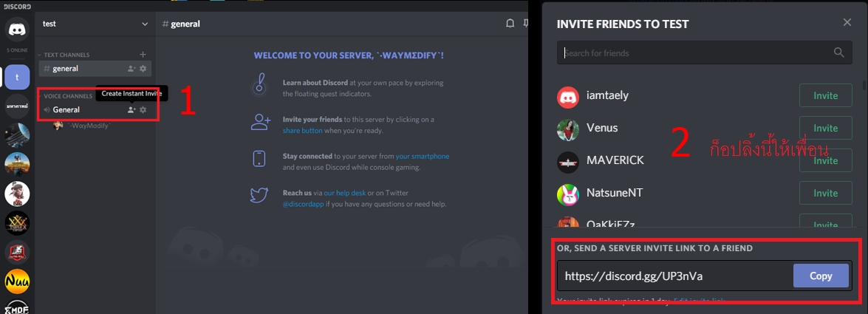868x314 pixels.
Task: Click the name NatsuneNT in list
Action: pyautogui.click(x=615, y=193)
